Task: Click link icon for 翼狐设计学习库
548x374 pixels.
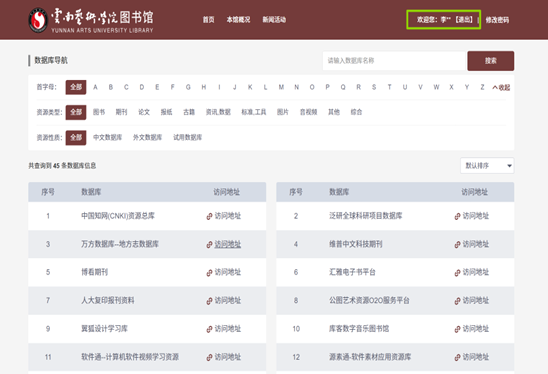Action: pos(209,329)
